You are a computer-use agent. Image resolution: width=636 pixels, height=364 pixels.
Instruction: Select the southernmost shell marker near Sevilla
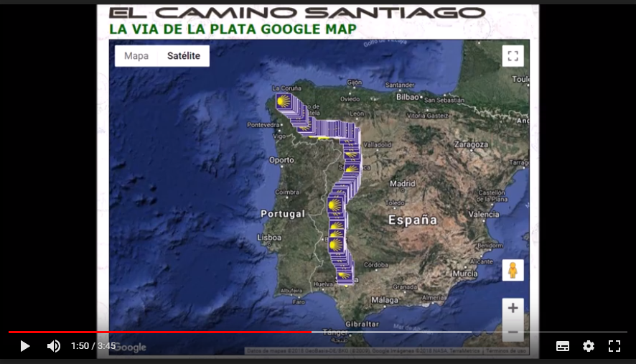344,275
